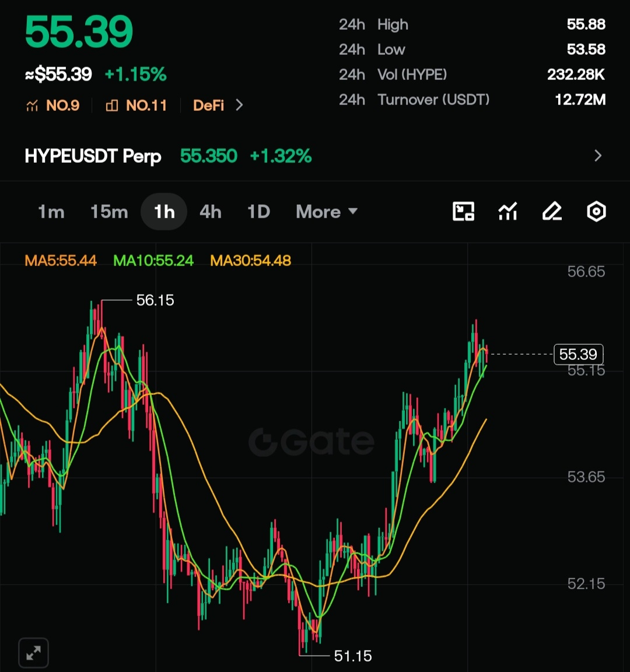
Task: Tap the market rank NO.9 icon
Action: (32, 106)
